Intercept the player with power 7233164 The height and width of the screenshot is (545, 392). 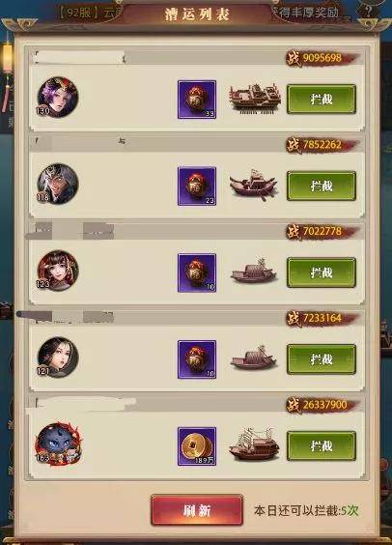pyautogui.click(x=322, y=359)
